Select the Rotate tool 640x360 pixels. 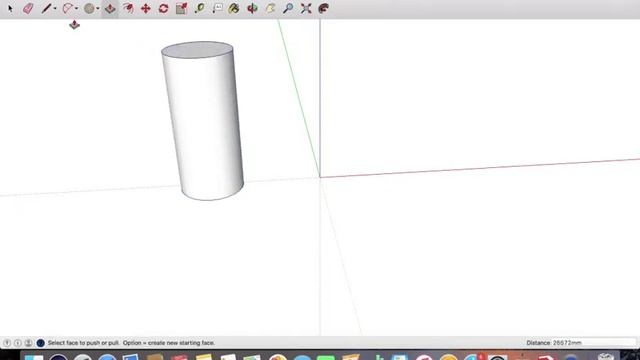[164, 8]
